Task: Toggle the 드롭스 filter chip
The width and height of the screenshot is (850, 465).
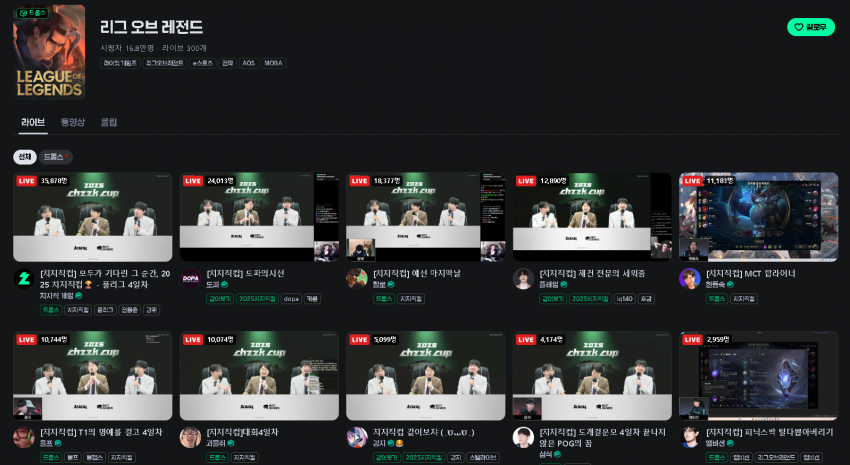Action: [55, 157]
